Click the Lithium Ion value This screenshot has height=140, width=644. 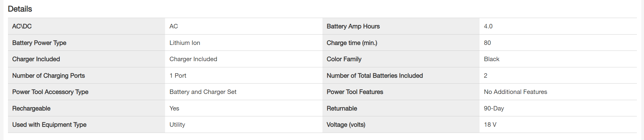[x=185, y=43]
